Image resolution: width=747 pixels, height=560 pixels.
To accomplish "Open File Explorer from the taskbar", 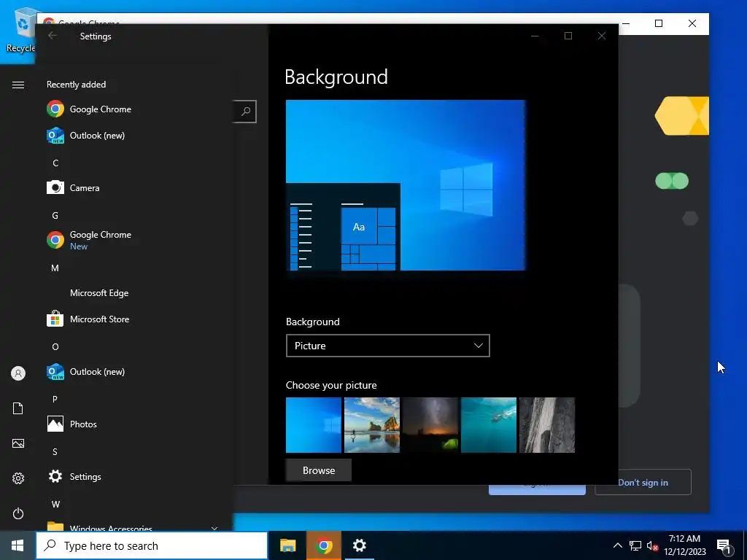I will pos(287,545).
